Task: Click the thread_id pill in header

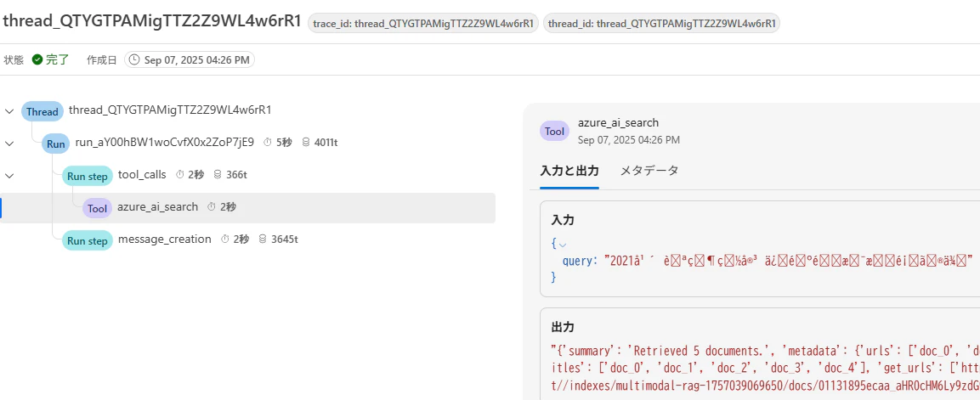Action: tap(661, 23)
